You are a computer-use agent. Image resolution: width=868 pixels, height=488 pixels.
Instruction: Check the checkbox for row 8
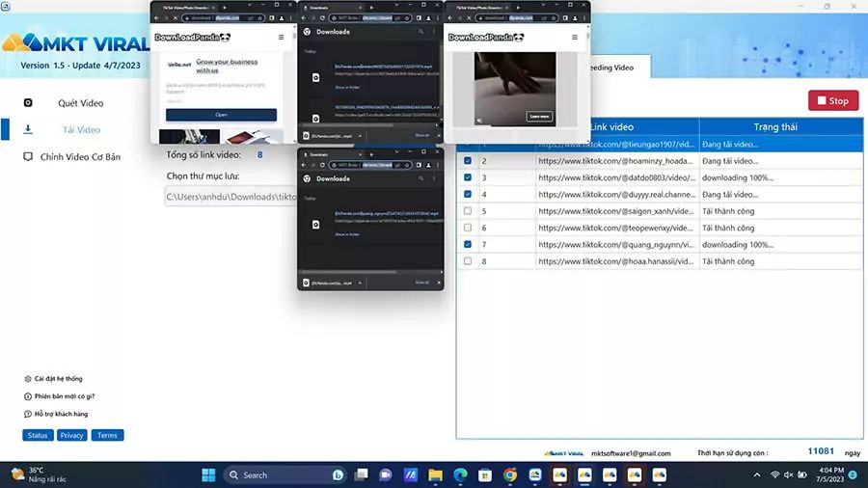point(468,261)
